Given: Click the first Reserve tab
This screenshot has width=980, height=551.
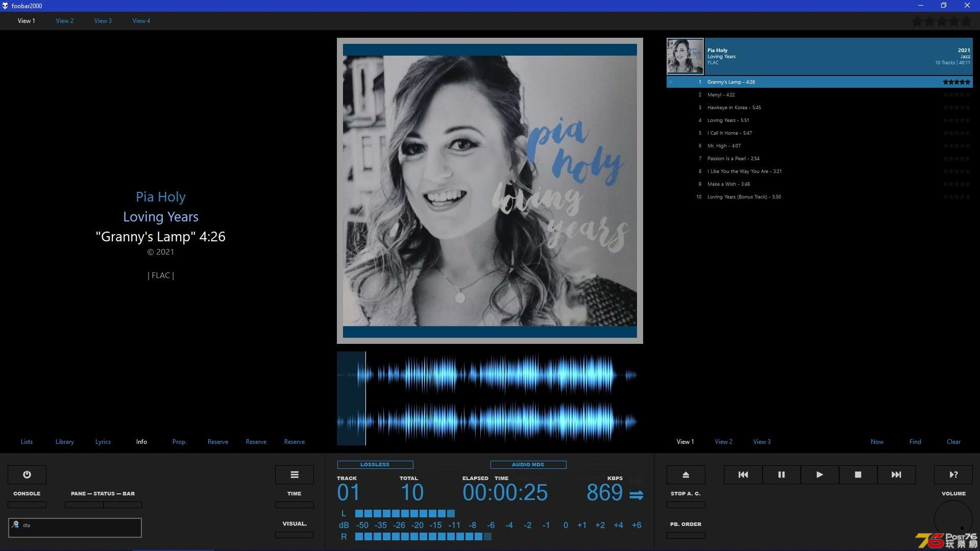Looking at the screenshot, I should tap(218, 442).
